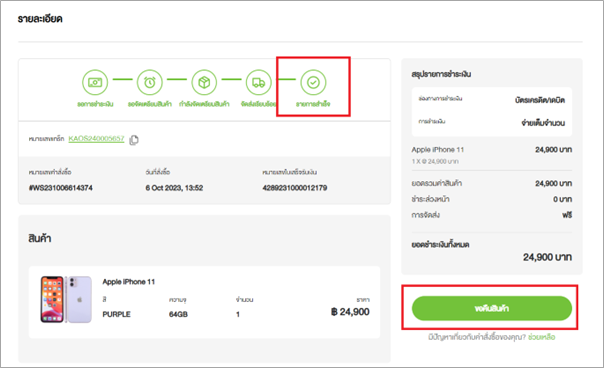
Task: Select the package box step icon
Action: pos(204,82)
